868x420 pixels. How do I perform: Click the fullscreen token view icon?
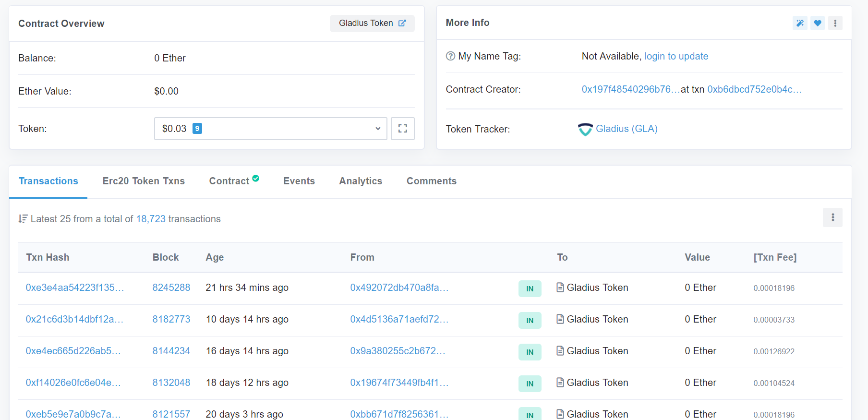click(x=402, y=129)
